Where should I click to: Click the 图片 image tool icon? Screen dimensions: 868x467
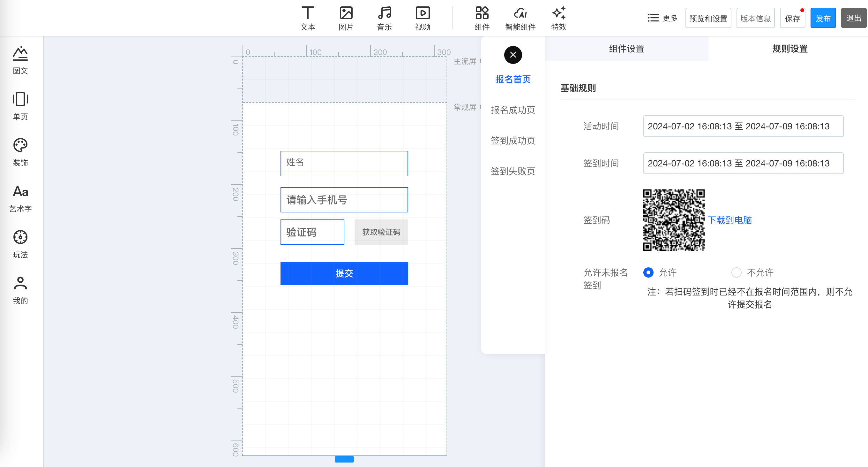346,18
